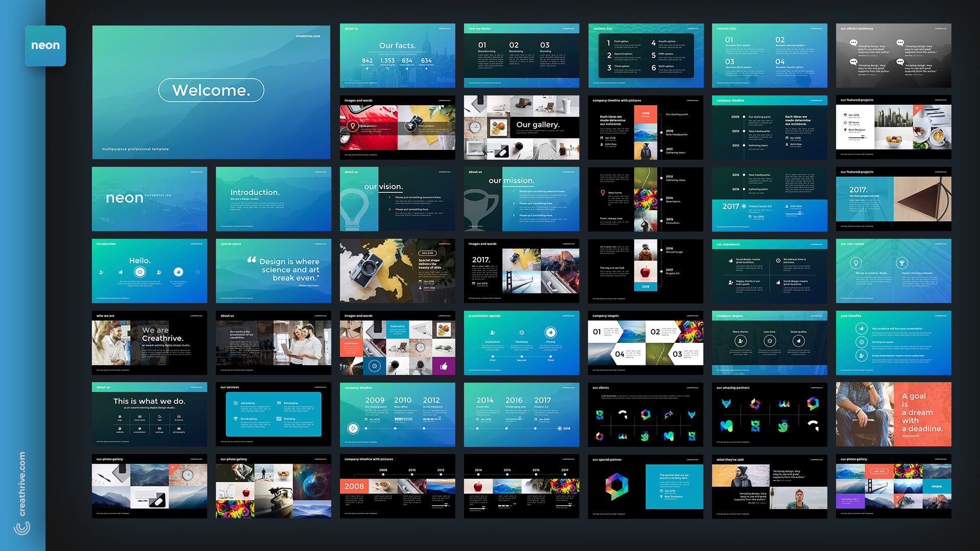The image size is (980, 551).
Task: Click the neon logo badge
Action: tap(45, 46)
